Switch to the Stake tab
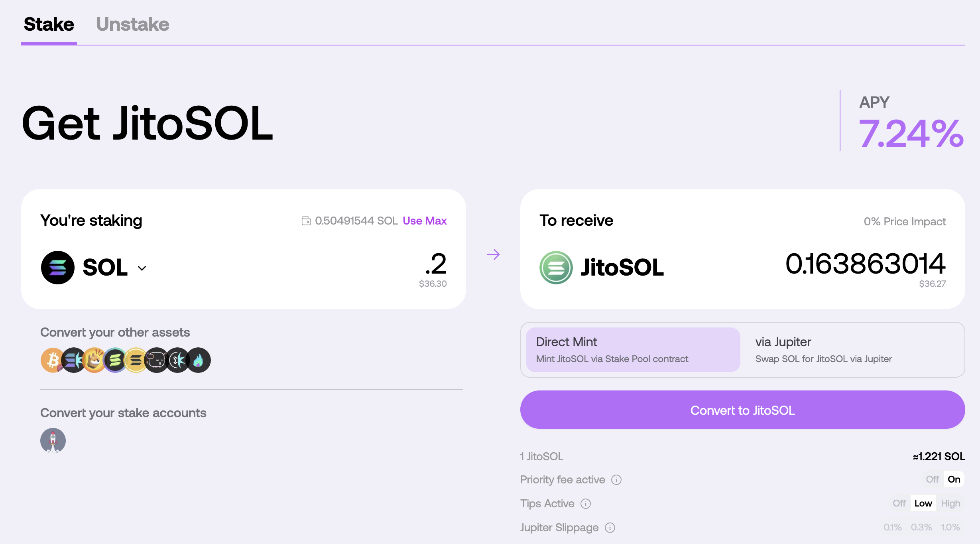The image size is (980, 544). [x=49, y=24]
